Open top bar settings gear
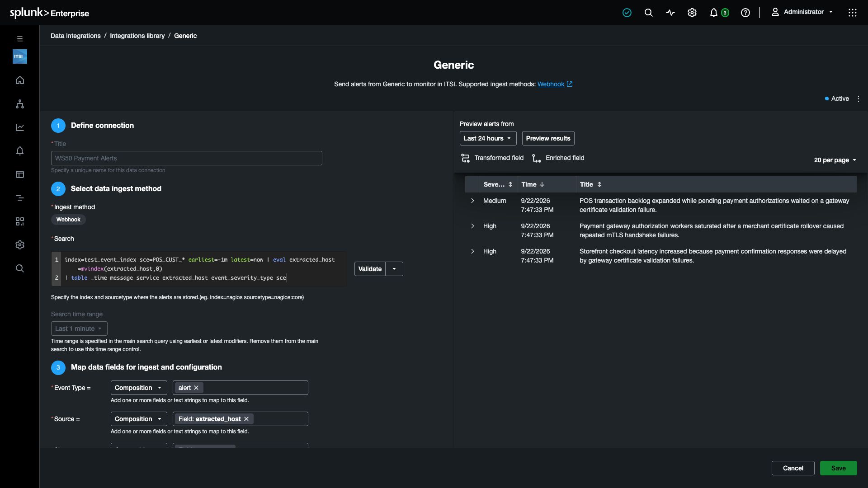The image size is (868, 488). coord(692,13)
